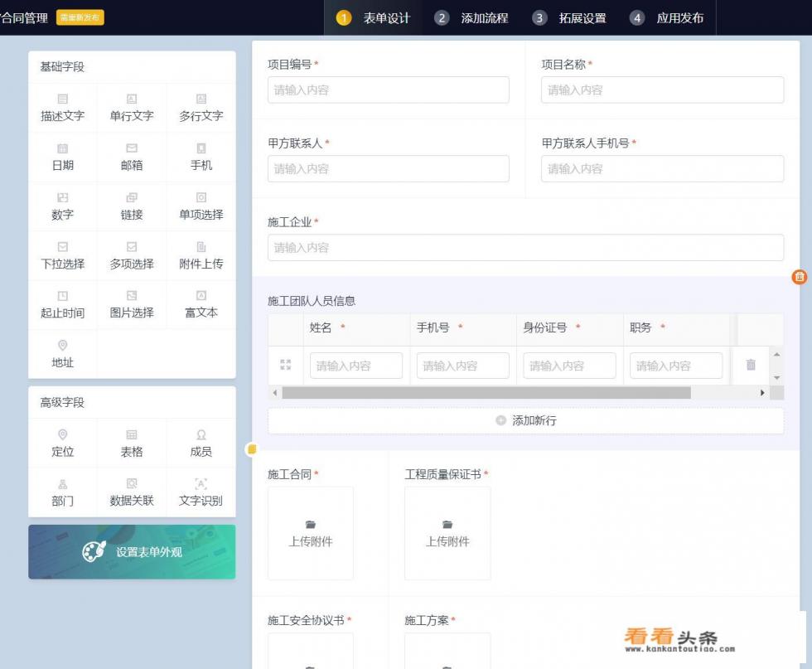
Task: Choose the 地址 address field
Action: (62, 354)
